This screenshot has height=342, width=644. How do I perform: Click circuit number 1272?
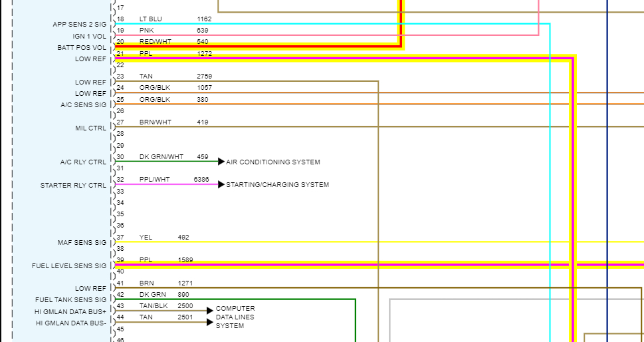pos(205,53)
